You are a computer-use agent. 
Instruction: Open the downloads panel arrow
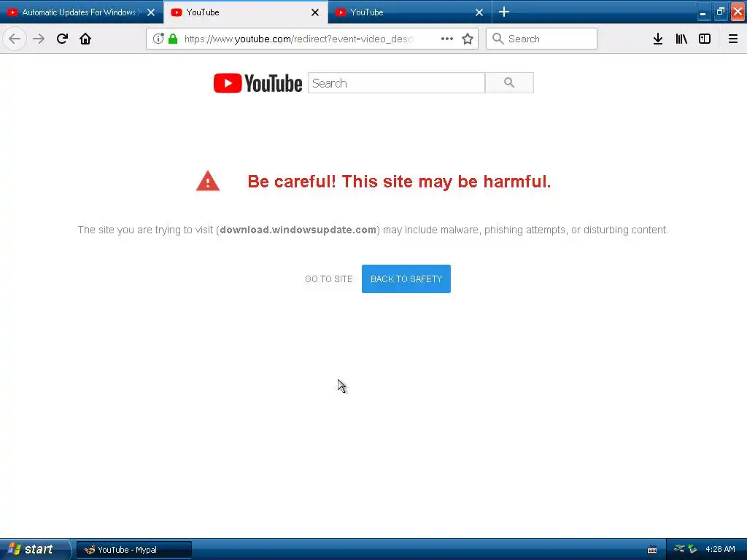(x=658, y=39)
